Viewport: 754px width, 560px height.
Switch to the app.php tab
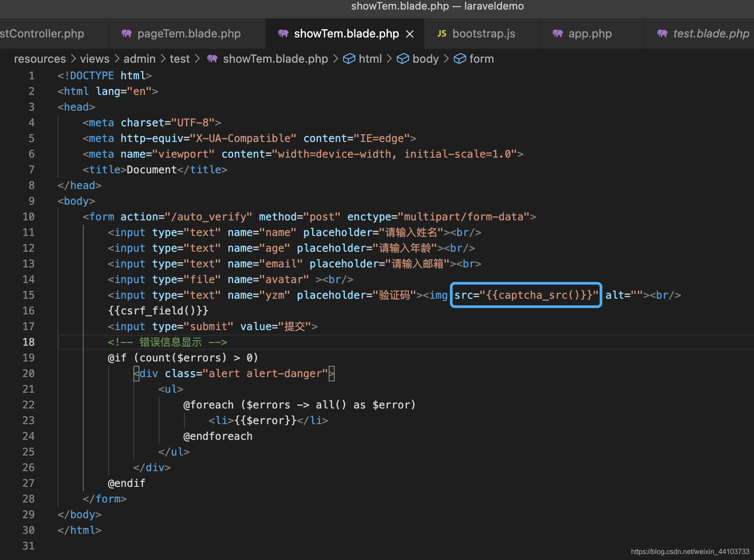tap(592, 34)
